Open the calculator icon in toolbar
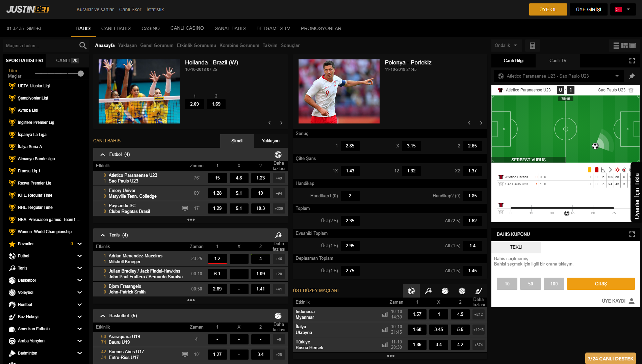The height and width of the screenshot is (364, 642). click(x=532, y=46)
